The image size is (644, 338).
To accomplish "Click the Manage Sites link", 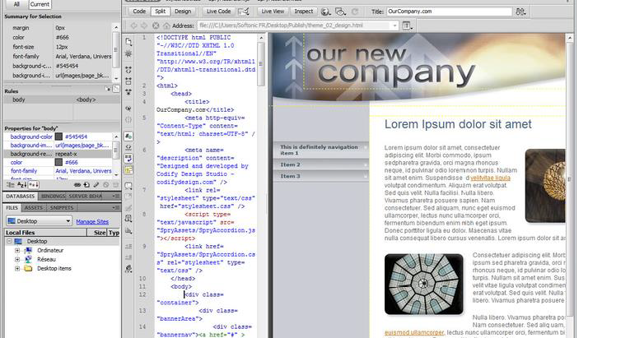I will [x=92, y=221].
